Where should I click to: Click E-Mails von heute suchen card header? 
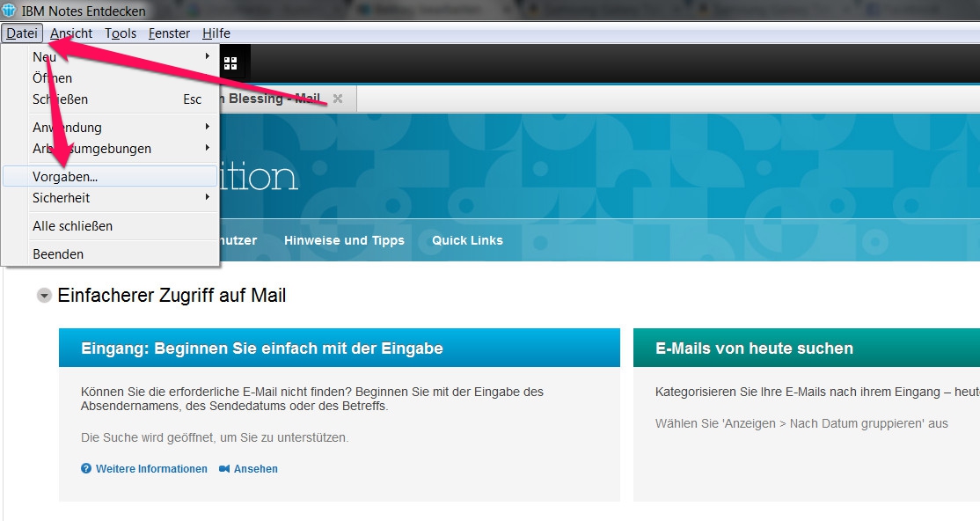pyautogui.click(x=806, y=348)
